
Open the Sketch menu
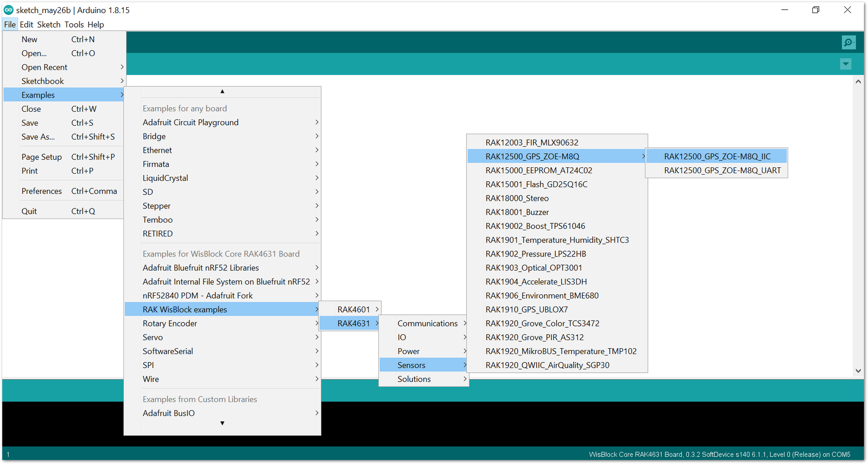tap(49, 24)
